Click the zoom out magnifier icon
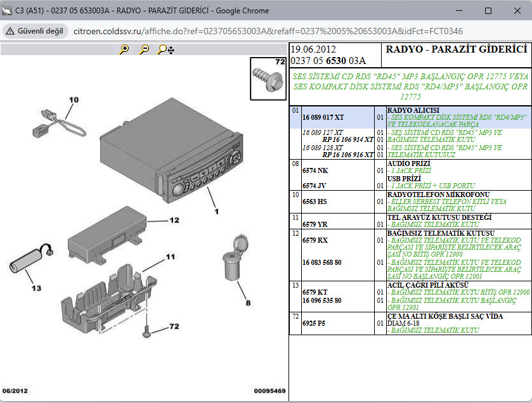This screenshot has width=532, height=403. coord(145,49)
